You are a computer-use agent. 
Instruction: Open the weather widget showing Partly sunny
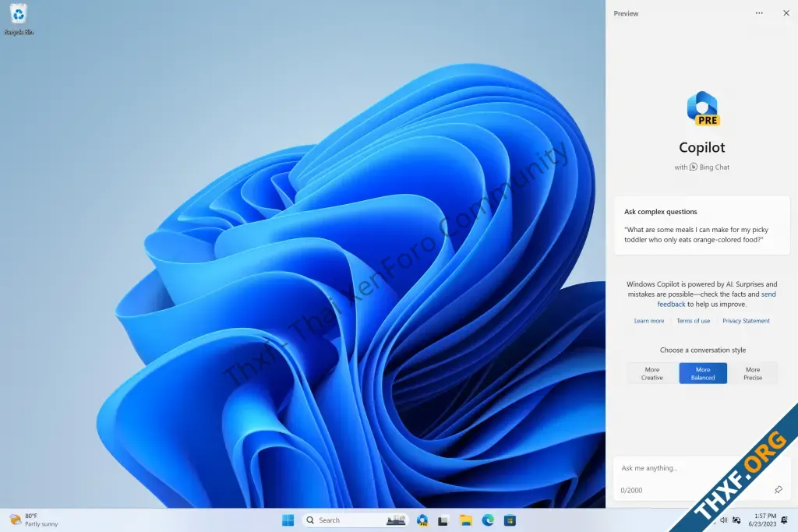coord(34,520)
